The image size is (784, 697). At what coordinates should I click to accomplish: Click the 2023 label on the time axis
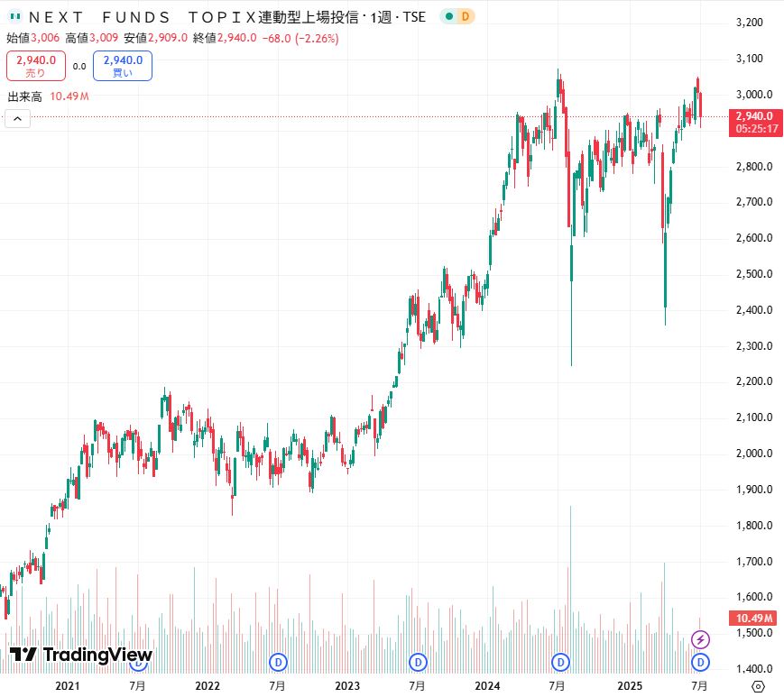(x=348, y=686)
